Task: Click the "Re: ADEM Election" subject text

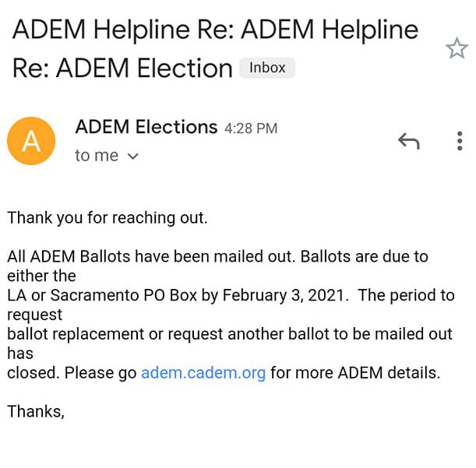Action: coord(122,68)
